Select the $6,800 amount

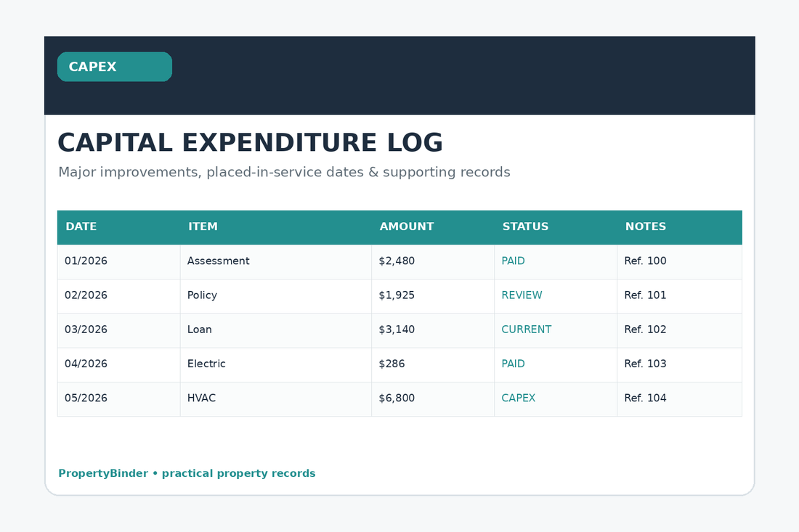397,398
